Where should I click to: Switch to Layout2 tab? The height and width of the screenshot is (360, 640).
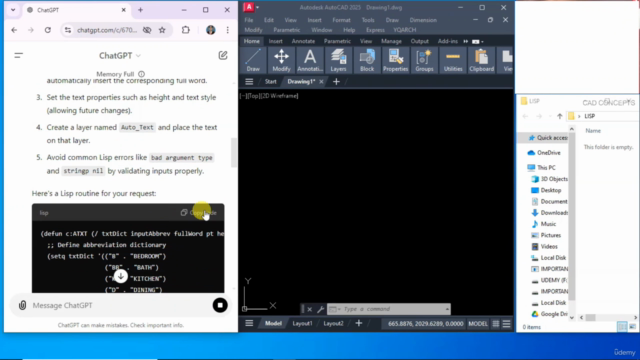[x=333, y=323]
